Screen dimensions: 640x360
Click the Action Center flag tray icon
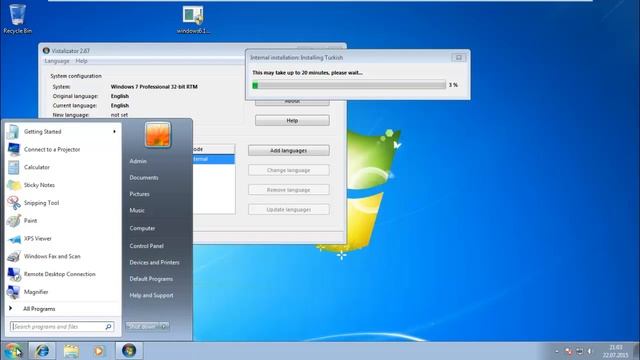[x=569, y=351]
